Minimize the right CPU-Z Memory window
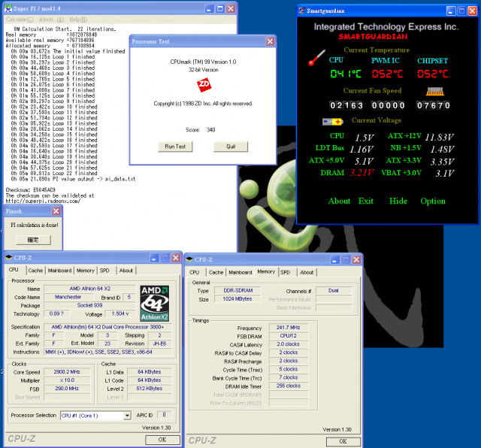Viewport: 481px width, 448px height. tap(334, 259)
